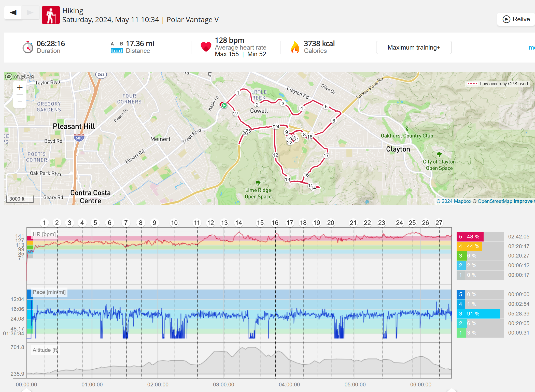Click the heart rate heart icon
This screenshot has height=392, width=535.
[x=206, y=47]
